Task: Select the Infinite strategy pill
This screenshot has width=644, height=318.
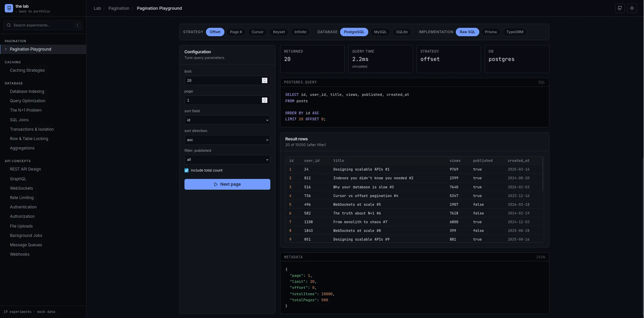Action: pyautogui.click(x=300, y=32)
